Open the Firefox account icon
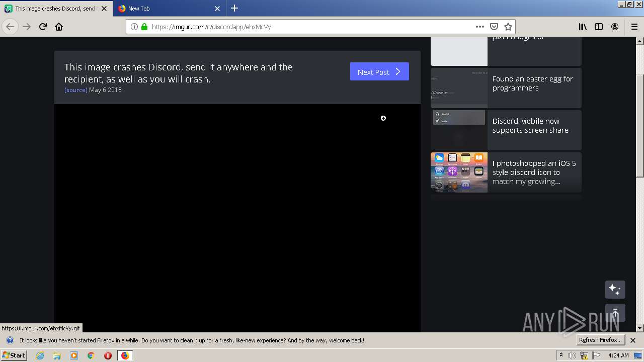Screen dimensions: 644x362 [x=615, y=27]
